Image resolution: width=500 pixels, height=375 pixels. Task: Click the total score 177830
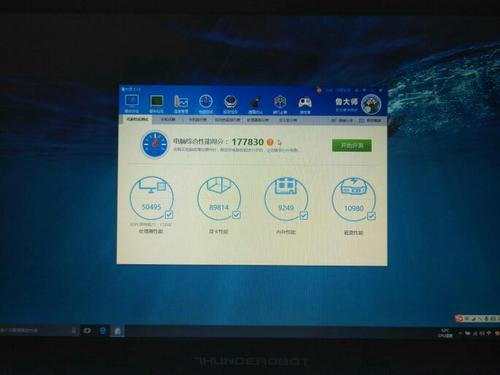click(x=248, y=142)
